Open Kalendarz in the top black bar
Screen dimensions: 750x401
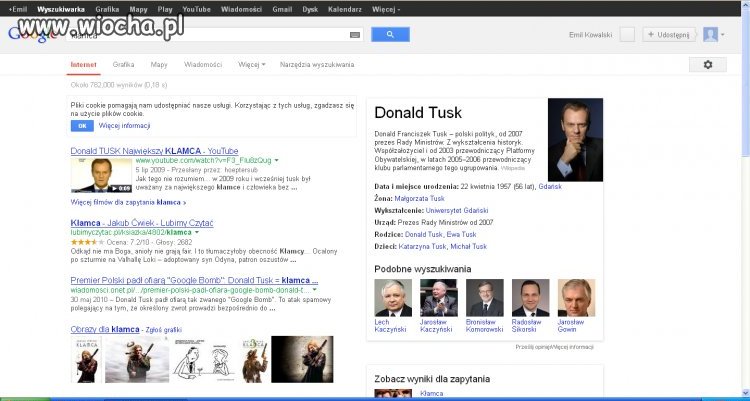coord(345,9)
